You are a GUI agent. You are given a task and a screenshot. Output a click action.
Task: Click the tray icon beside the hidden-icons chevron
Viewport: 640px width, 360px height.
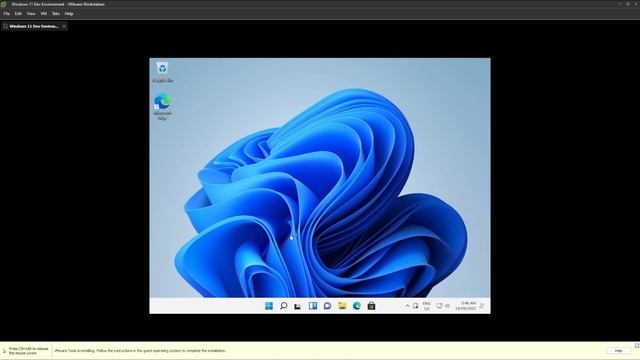coord(416,306)
